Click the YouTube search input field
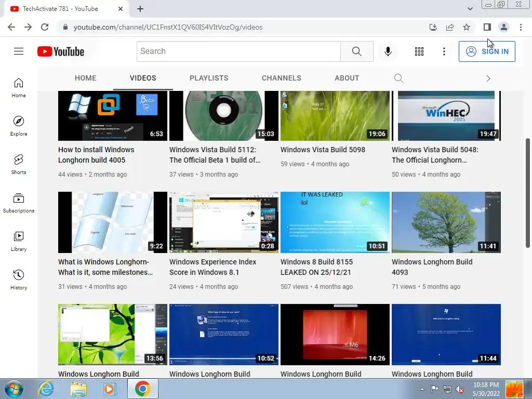The width and height of the screenshot is (532, 399). (238, 51)
